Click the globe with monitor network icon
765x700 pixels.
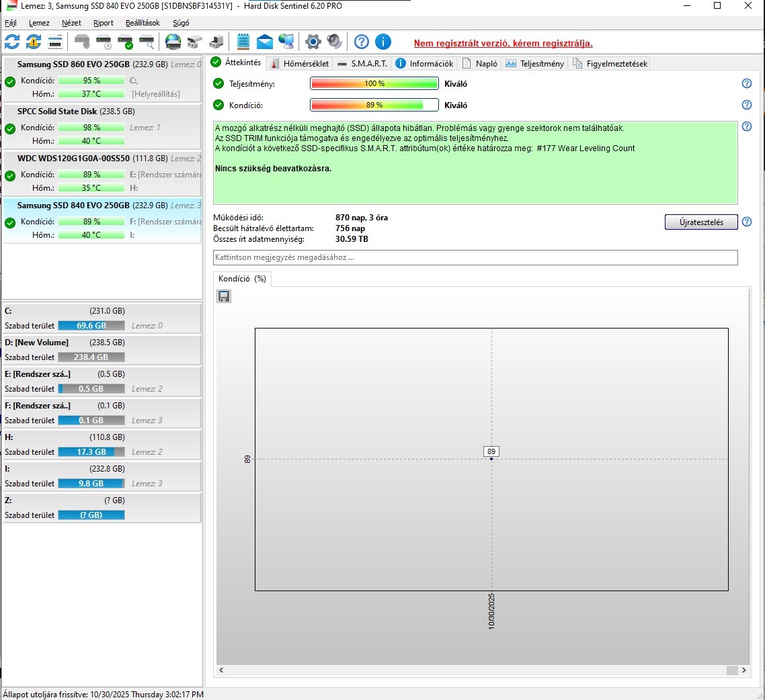pos(286,42)
